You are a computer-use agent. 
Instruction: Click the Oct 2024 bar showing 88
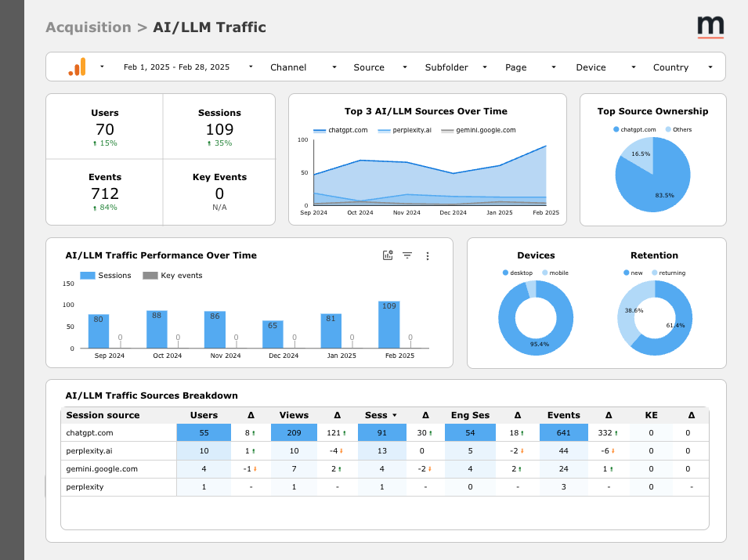click(157, 330)
